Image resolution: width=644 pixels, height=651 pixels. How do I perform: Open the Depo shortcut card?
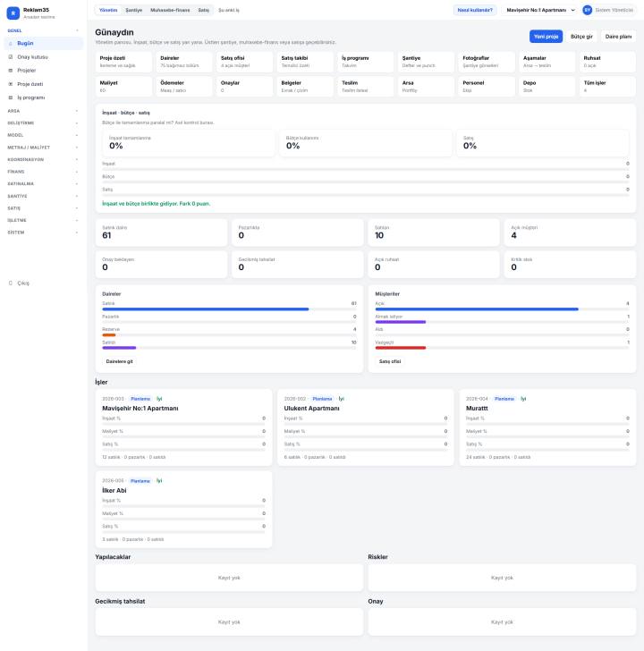click(x=547, y=87)
